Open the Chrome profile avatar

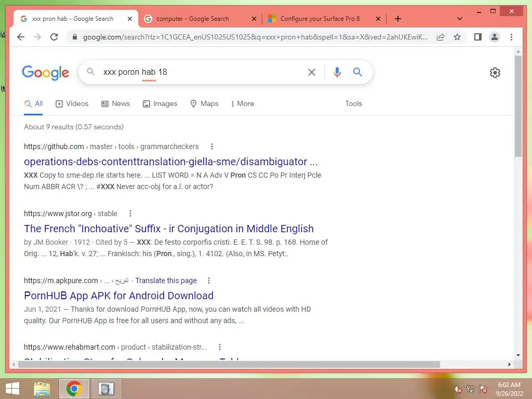pyautogui.click(x=495, y=37)
